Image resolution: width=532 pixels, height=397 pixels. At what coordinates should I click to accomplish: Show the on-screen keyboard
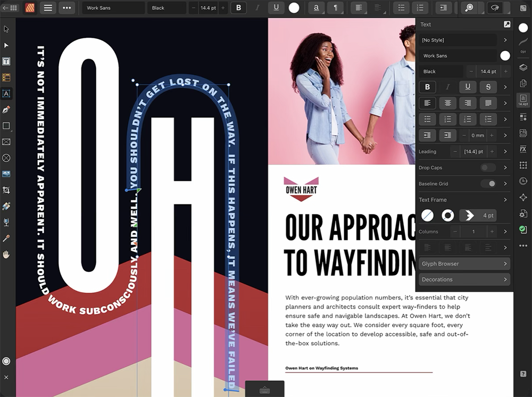click(264, 390)
